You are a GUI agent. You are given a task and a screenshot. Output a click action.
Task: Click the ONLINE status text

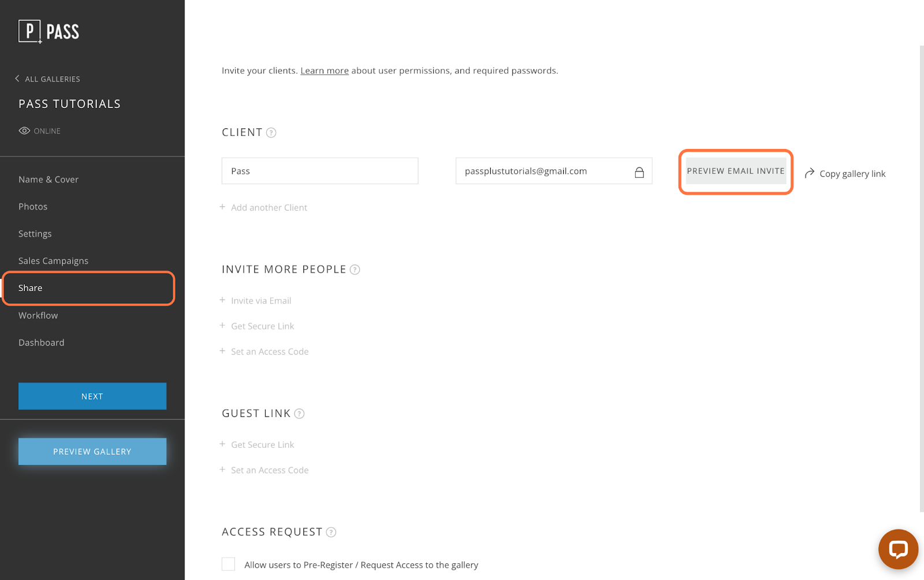[x=47, y=131]
